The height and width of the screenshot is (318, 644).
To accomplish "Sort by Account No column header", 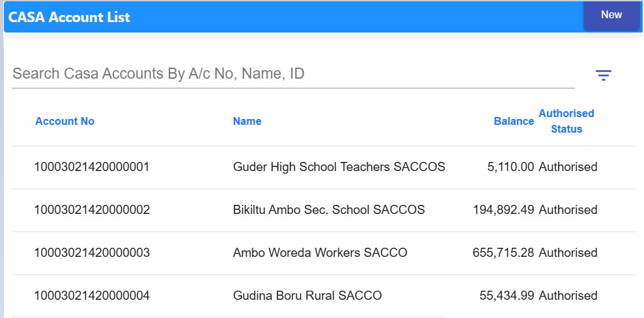I will pyautogui.click(x=64, y=121).
